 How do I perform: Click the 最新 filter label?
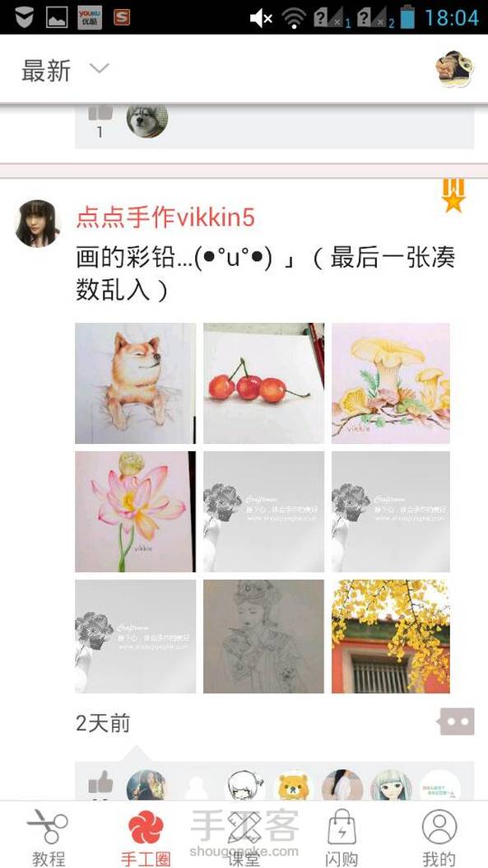tap(46, 72)
